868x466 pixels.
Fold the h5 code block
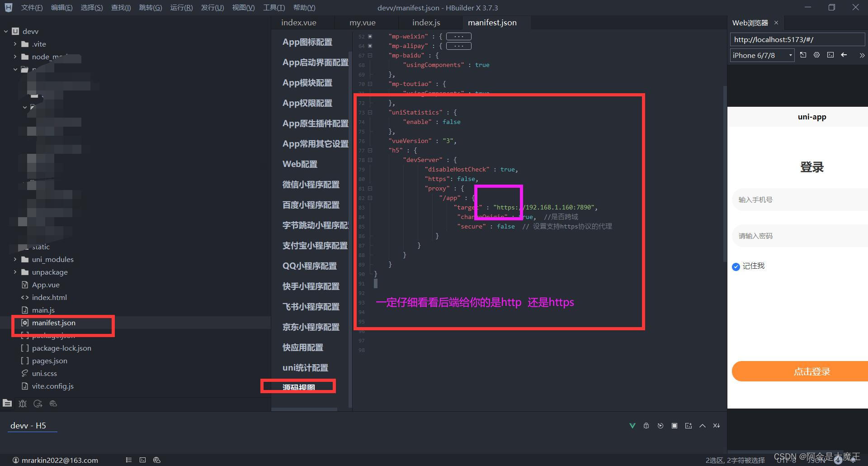tap(370, 150)
